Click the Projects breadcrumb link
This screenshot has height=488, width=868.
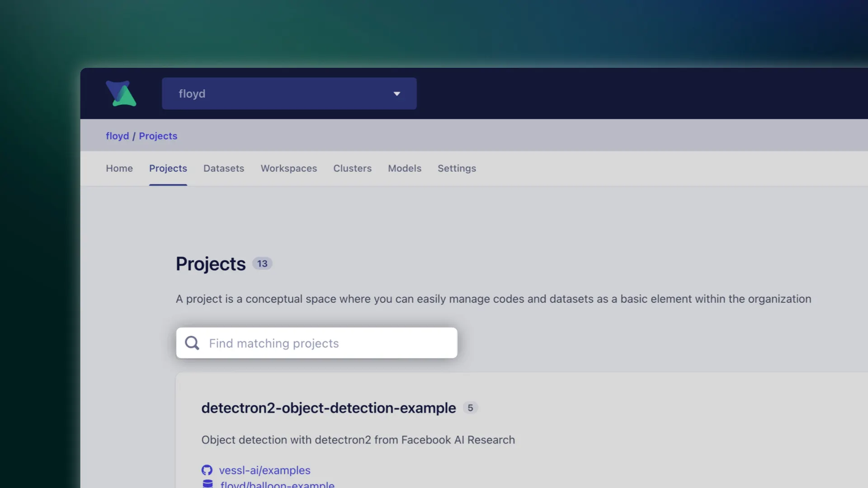158,136
